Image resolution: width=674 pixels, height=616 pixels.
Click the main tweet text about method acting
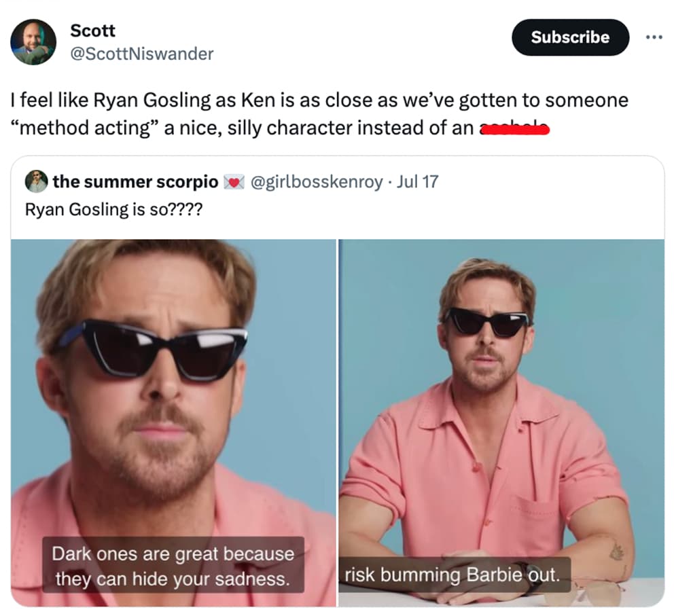pyautogui.click(x=319, y=114)
